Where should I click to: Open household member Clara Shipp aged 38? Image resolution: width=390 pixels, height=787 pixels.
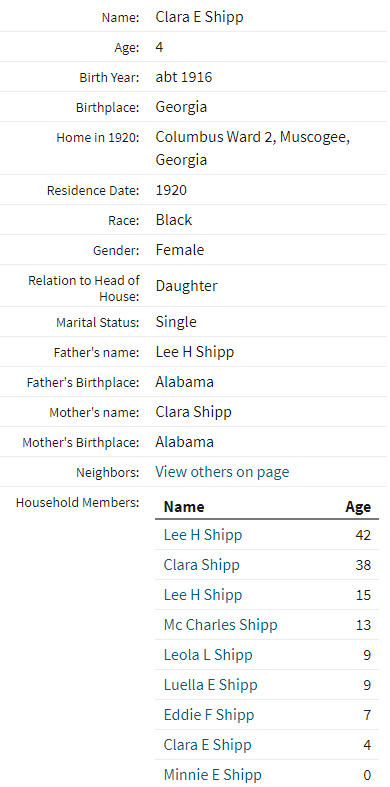(201, 565)
